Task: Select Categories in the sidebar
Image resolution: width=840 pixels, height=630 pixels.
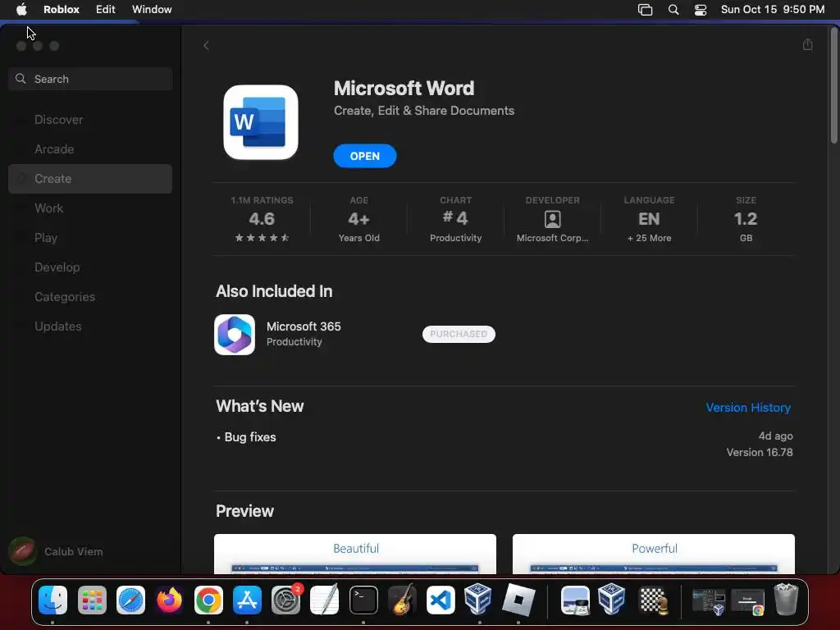Action: pyautogui.click(x=90, y=296)
